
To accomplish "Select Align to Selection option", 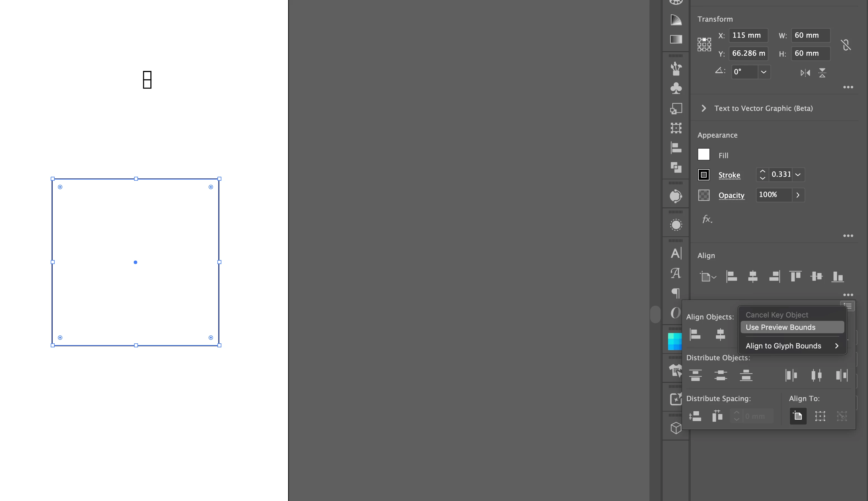I will [x=820, y=416].
